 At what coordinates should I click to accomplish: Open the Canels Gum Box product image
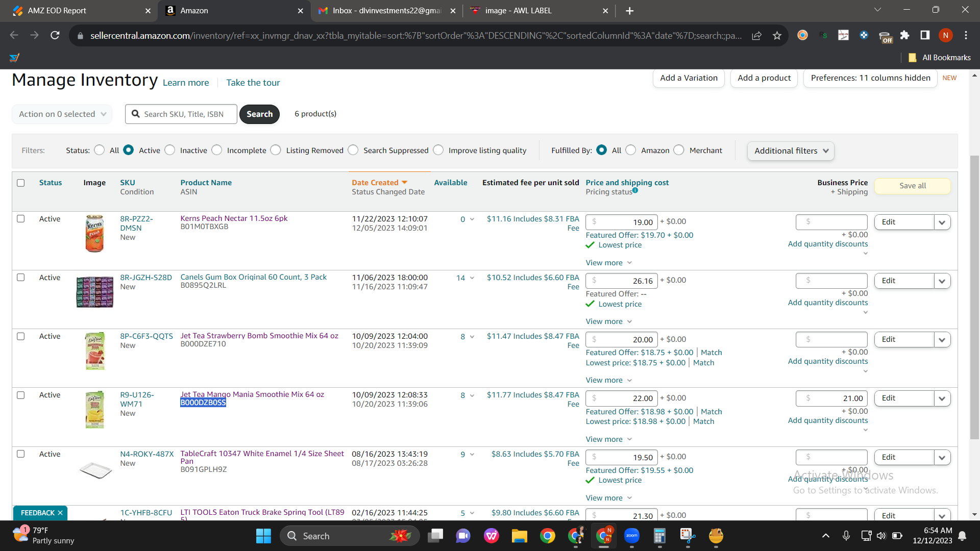(94, 292)
